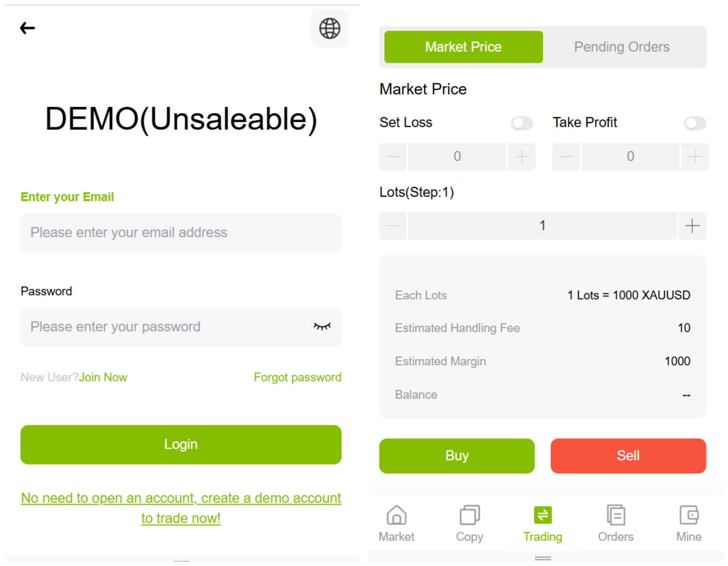Show password using the eye icon

coord(322,327)
